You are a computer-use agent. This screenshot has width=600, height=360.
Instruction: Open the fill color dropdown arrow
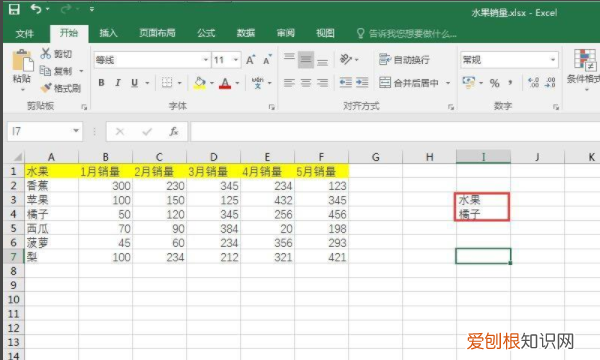212,83
